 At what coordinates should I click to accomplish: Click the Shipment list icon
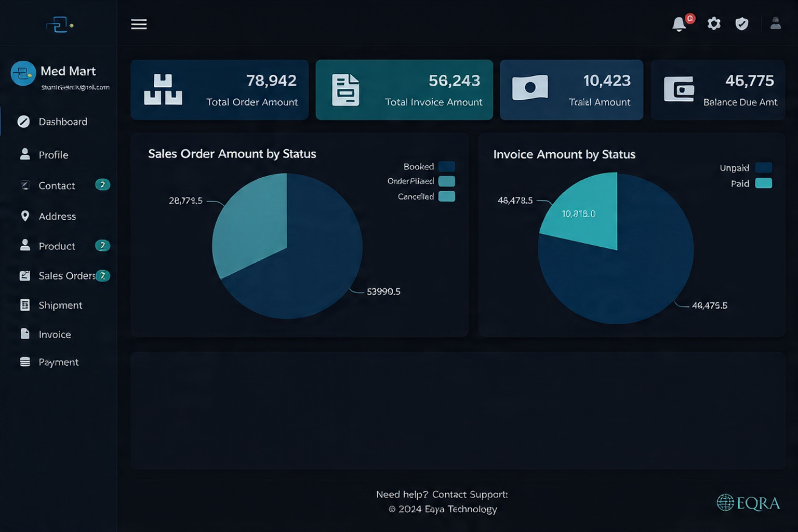[x=25, y=305]
